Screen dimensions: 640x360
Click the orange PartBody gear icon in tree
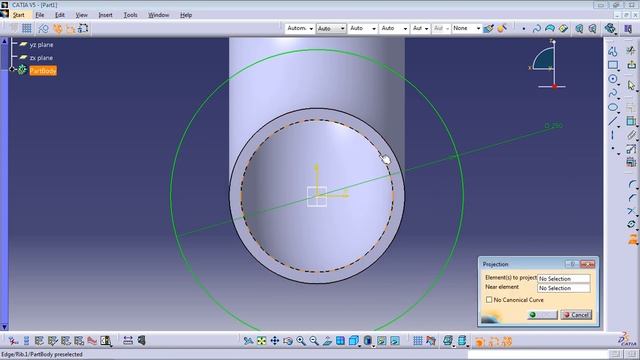click(22, 70)
